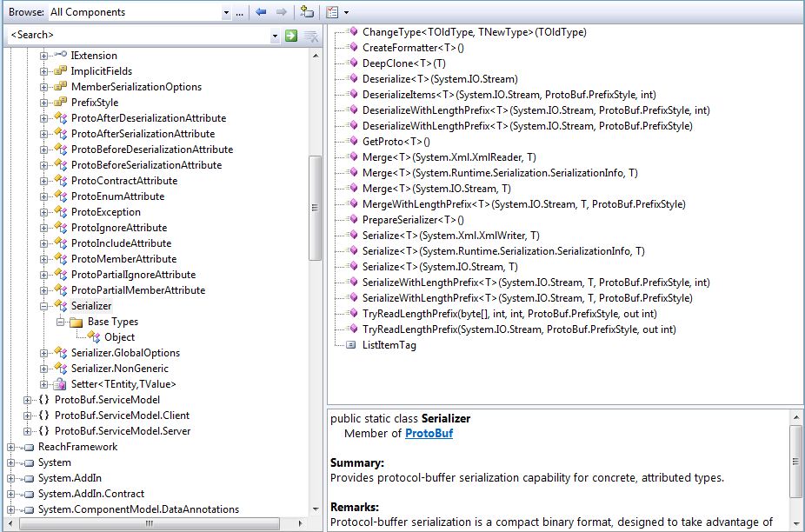Collapse the Serializer node
Viewport: 805px width, 532px height.
[43, 306]
